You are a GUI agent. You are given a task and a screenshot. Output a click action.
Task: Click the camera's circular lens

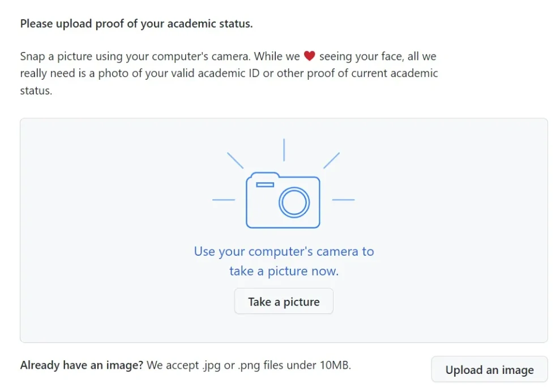pyautogui.click(x=294, y=201)
